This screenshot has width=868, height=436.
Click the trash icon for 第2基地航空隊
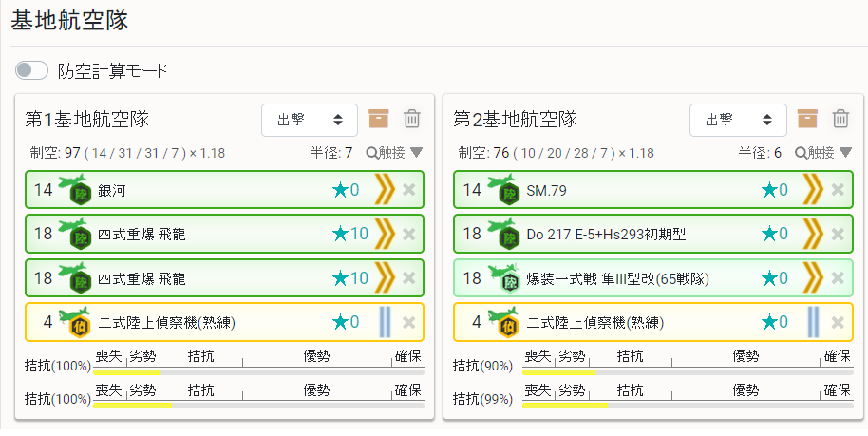(x=840, y=119)
